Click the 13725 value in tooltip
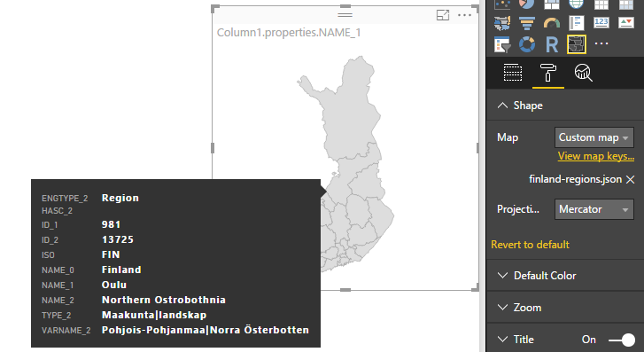The width and height of the screenshot is (644, 352). point(118,239)
